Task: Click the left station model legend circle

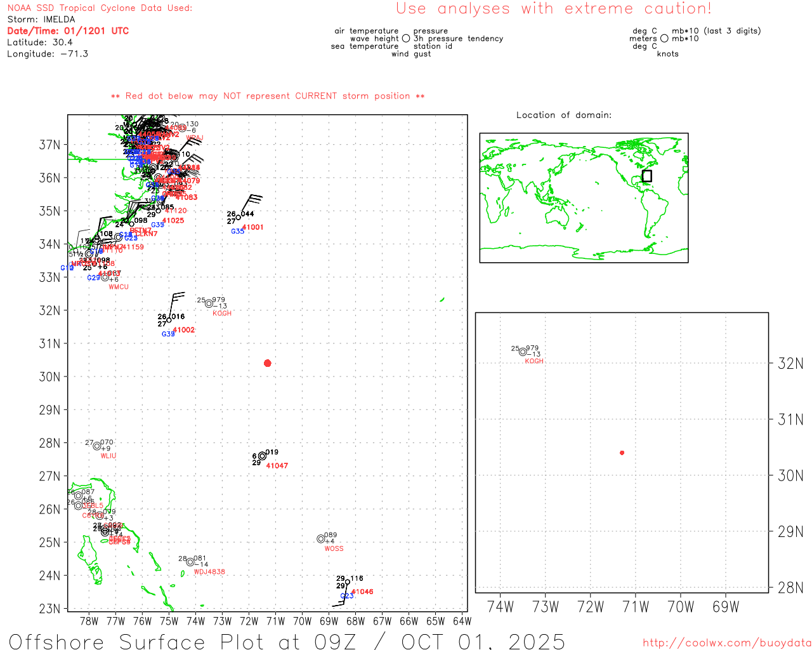Action: click(x=406, y=39)
